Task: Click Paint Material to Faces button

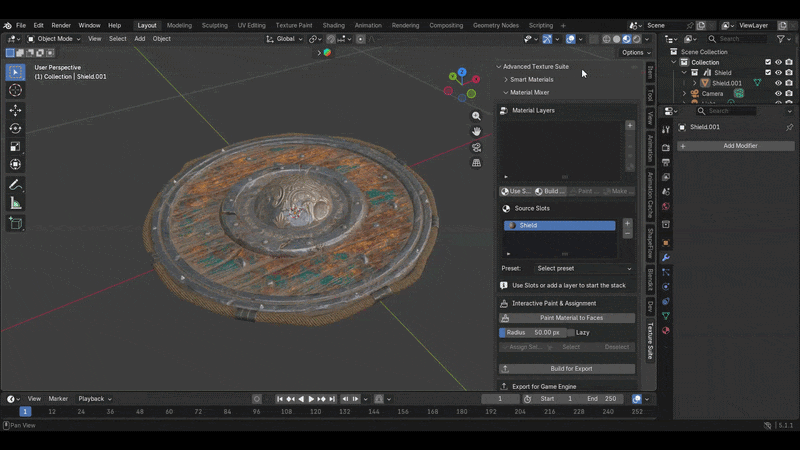Action: click(567, 318)
